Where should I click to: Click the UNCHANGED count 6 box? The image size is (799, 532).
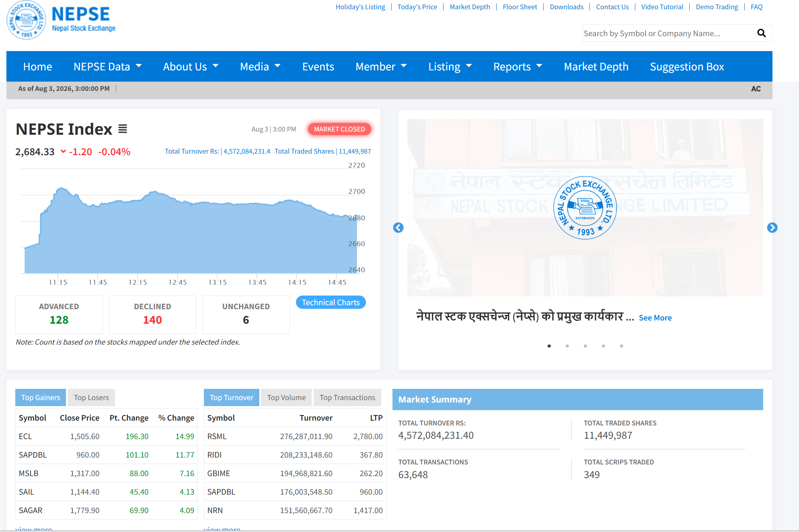(246, 314)
